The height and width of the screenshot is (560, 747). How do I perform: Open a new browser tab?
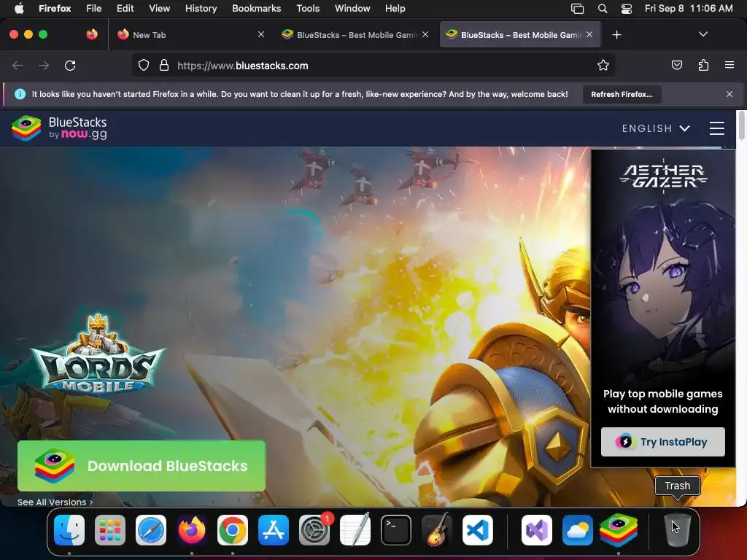click(616, 35)
